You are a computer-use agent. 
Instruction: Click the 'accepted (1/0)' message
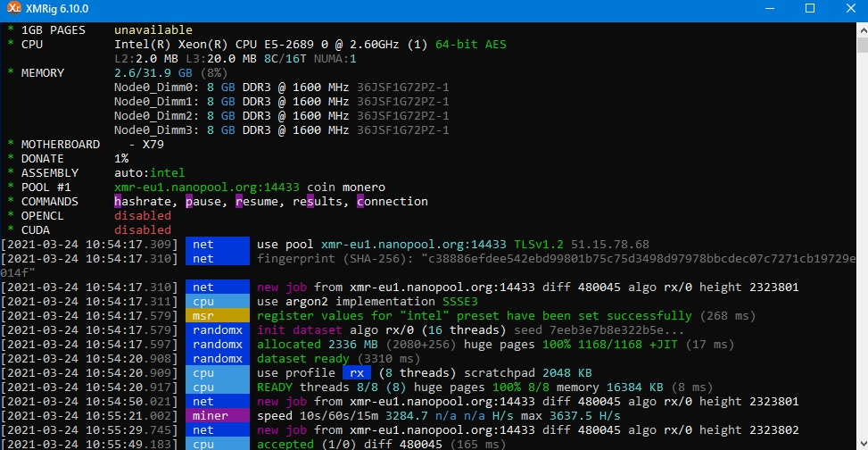click(307, 445)
